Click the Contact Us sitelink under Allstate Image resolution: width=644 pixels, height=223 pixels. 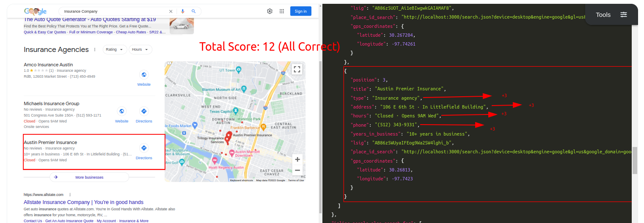pyautogui.click(x=33, y=221)
